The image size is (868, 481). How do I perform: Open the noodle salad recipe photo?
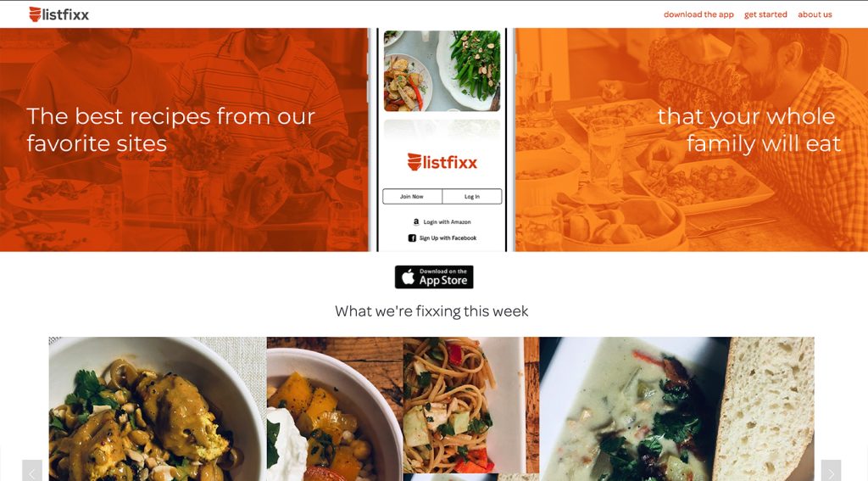coord(471,405)
